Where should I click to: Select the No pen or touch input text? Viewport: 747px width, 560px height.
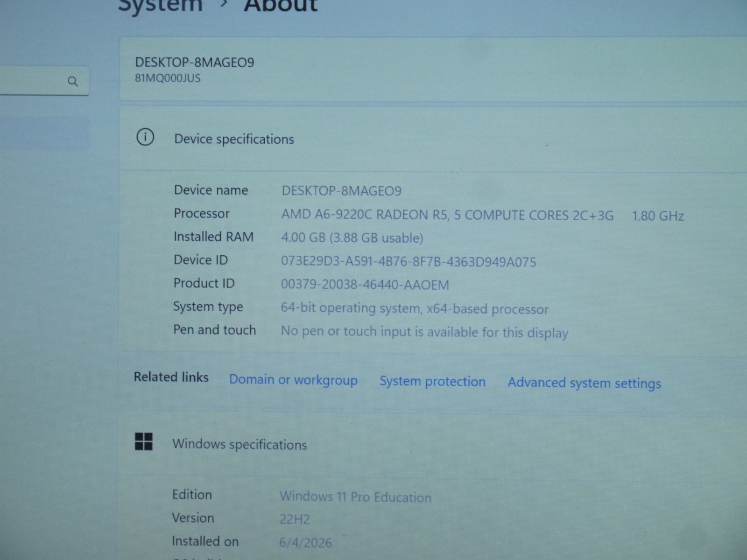[x=424, y=332]
